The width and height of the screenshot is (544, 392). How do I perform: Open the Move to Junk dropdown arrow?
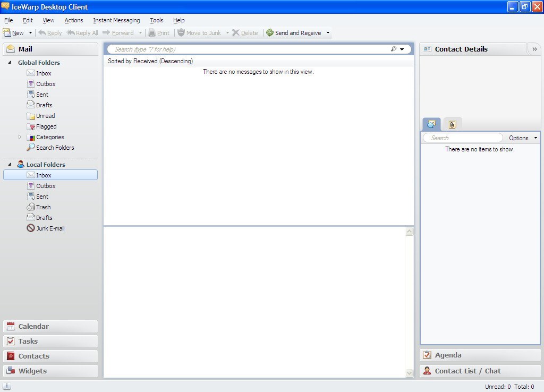227,33
